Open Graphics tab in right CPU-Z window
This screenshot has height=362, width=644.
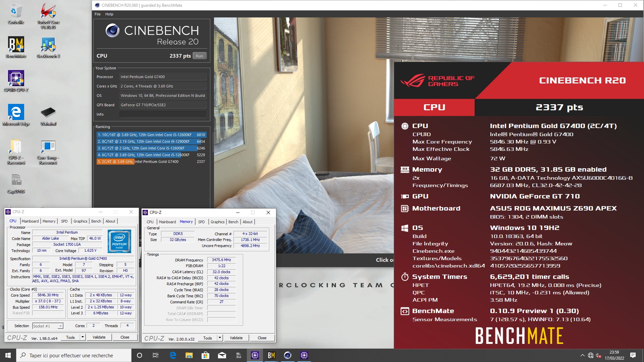218,222
